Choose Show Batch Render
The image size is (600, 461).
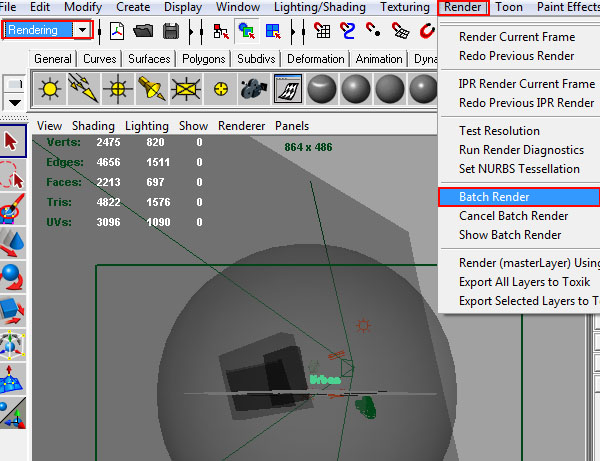[x=510, y=235]
